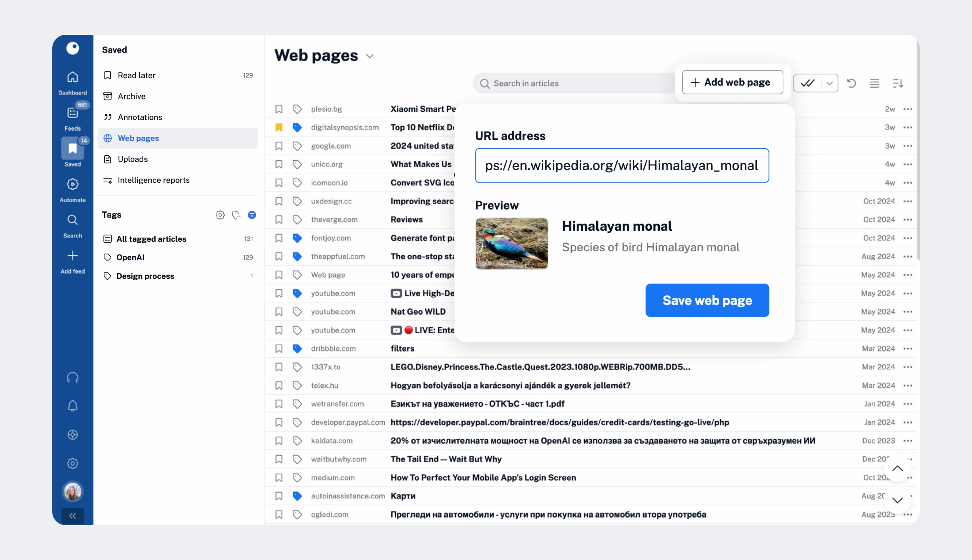Screen dimensions: 972x560
Task: Toggle bookmark on unicc.org row
Action: [x=279, y=165]
